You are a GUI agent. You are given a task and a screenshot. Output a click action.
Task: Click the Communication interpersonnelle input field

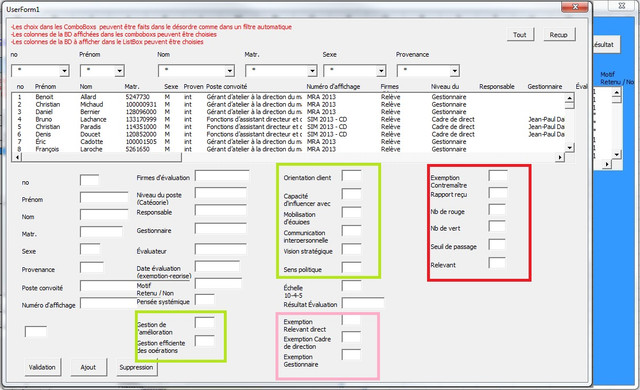click(x=352, y=230)
